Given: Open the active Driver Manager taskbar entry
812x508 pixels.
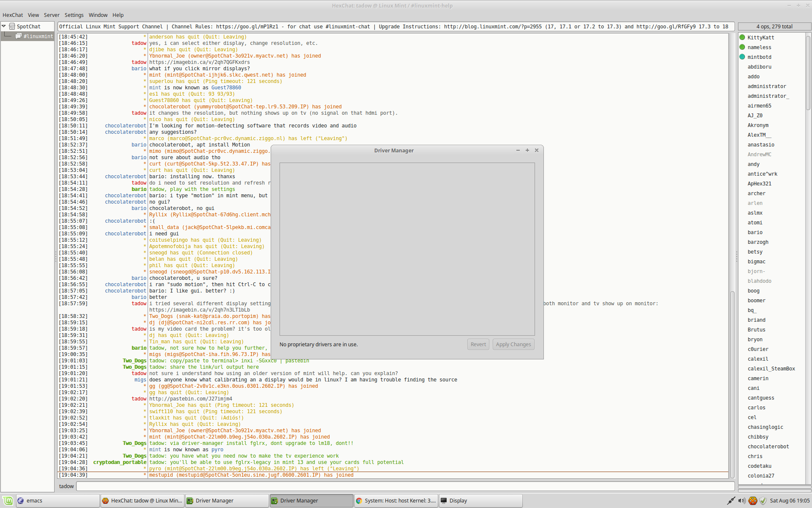Looking at the screenshot, I should pyautogui.click(x=312, y=500).
